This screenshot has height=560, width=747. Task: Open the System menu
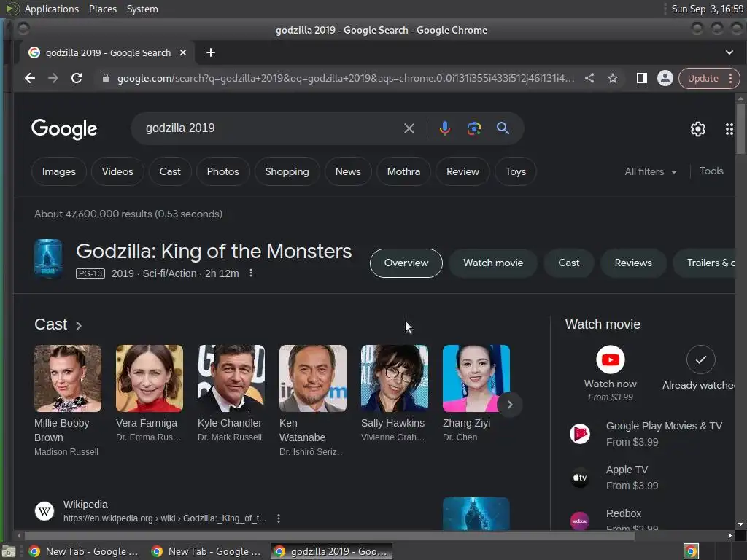tap(142, 9)
